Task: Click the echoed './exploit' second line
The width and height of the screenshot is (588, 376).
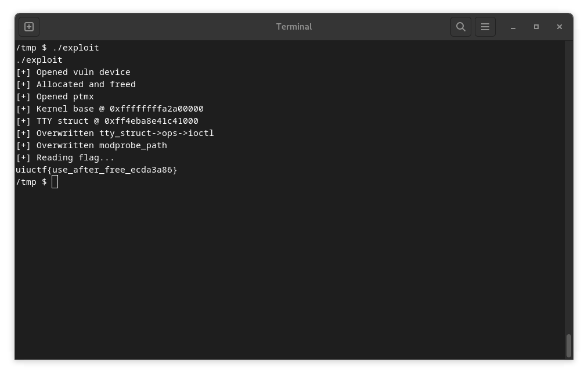Action: coord(39,60)
